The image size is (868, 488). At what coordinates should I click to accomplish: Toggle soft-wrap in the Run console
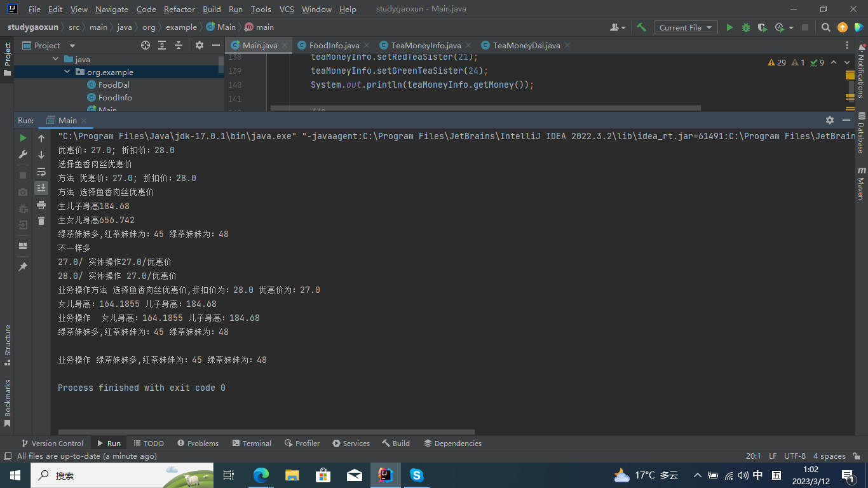pos(41,172)
